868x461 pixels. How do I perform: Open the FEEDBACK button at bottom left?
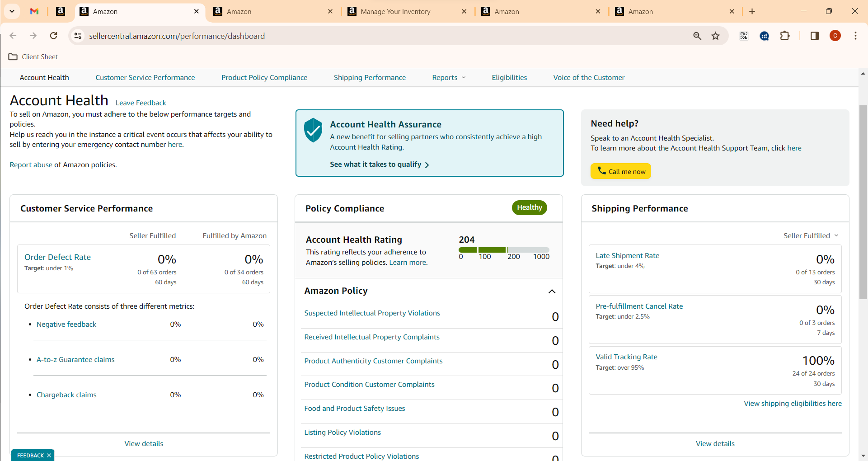pos(30,456)
